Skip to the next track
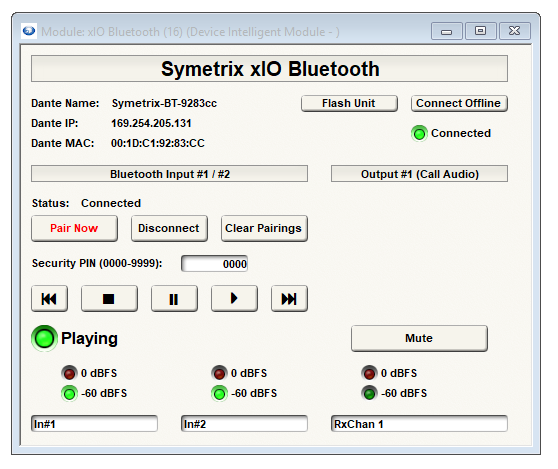 pyautogui.click(x=289, y=298)
